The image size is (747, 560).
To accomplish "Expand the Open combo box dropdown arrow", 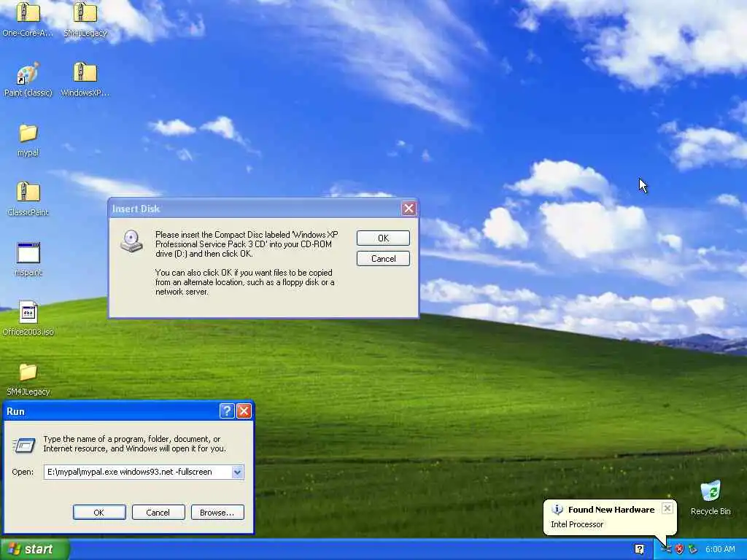I will coord(237,472).
